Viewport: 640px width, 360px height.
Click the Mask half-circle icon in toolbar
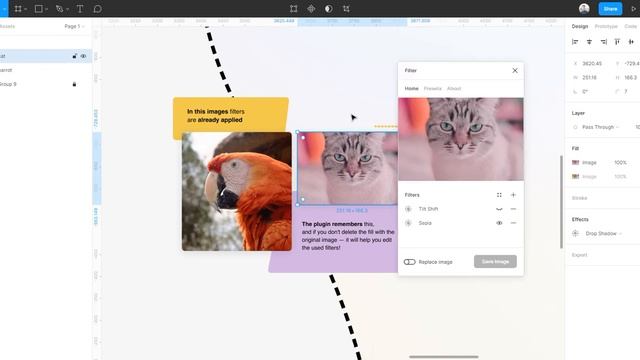click(x=329, y=9)
